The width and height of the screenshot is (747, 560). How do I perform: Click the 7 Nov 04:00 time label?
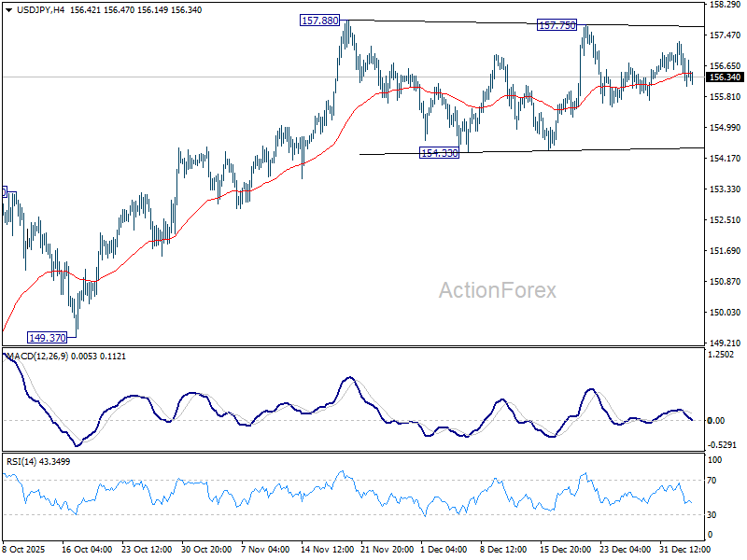point(265,549)
